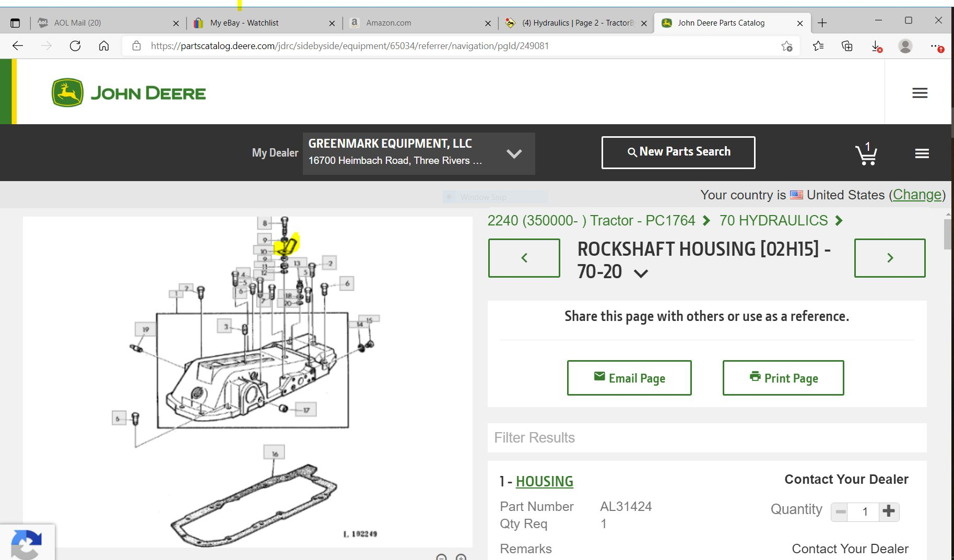Screen dimensions: 954x560
Task: Click the Email Page button
Action: coord(629,378)
